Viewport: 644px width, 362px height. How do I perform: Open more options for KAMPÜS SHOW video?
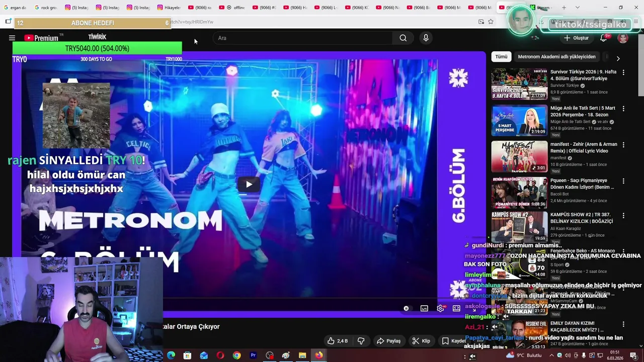click(623, 215)
